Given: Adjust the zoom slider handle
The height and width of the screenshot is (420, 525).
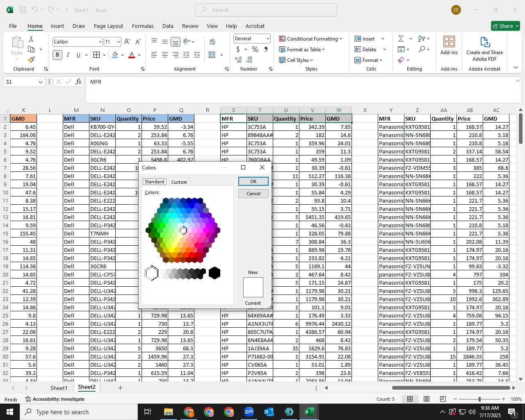Looking at the screenshot, I should pyautogui.click(x=479, y=399).
